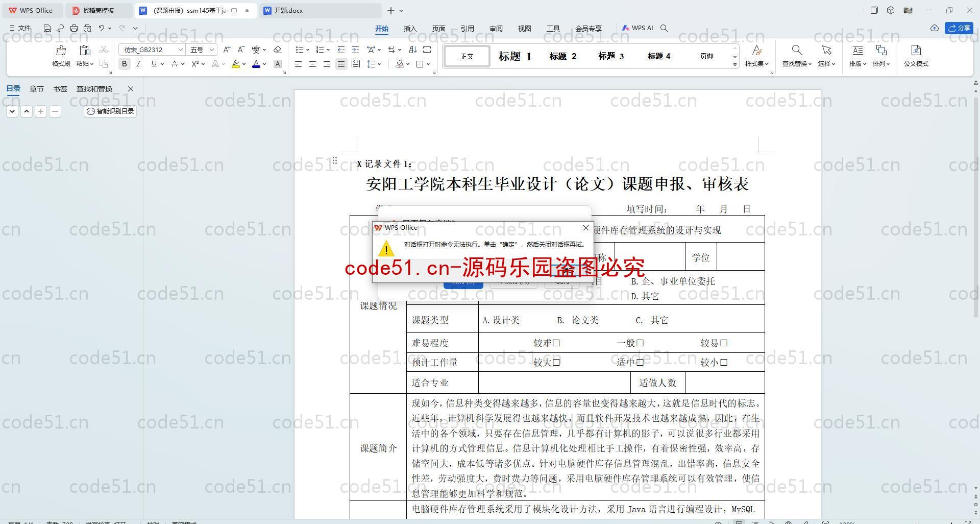
Task: Switch to 插入 ribbon tab
Action: (410, 29)
